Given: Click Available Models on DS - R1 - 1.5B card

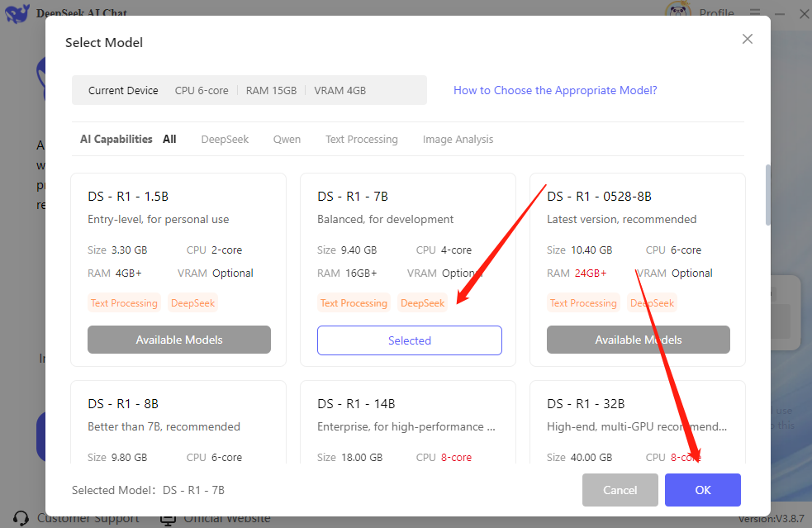Looking at the screenshot, I should [179, 340].
